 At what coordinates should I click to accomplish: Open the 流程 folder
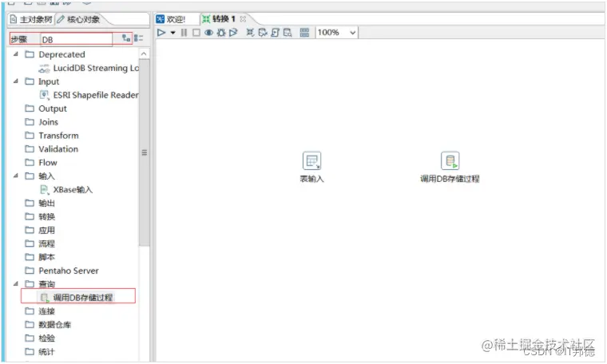click(40, 243)
